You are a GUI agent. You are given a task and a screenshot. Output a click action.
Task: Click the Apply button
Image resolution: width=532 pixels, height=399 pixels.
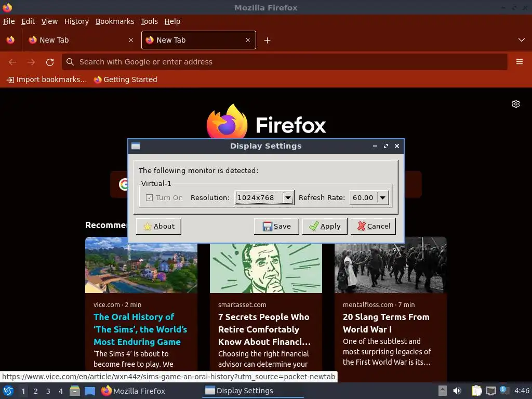325,227
